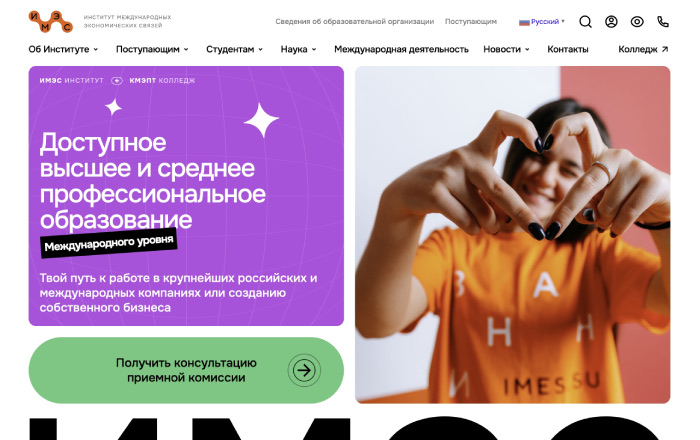Expand the Поступающим main menu
Image resolution: width=700 pixels, height=440 pixels.
pyautogui.click(x=152, y=49)
